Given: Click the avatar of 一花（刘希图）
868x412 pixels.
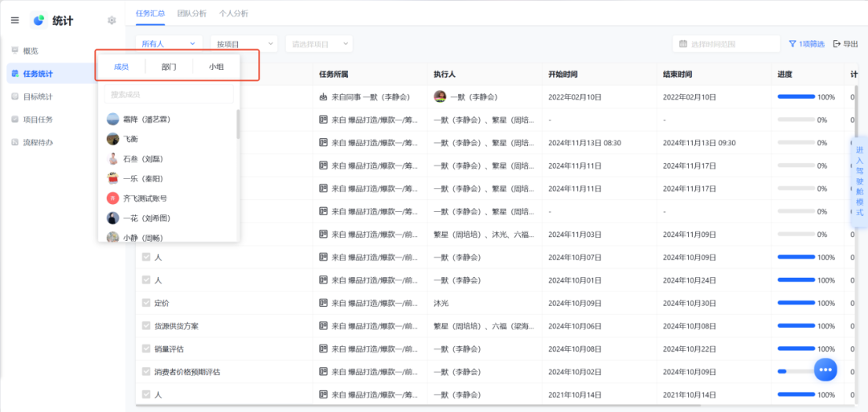Looking at the screenshot, I should (x=113, y=218).
